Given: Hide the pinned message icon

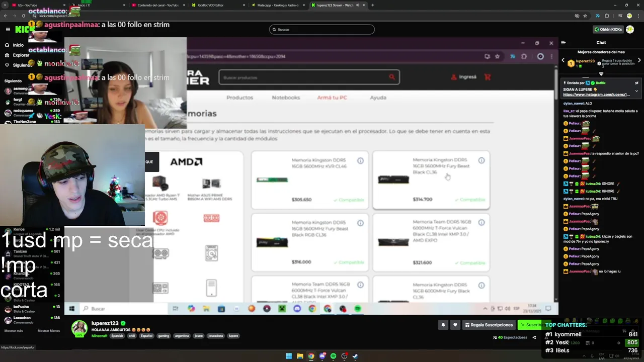Looking at the screenshot, I should 636,83.
